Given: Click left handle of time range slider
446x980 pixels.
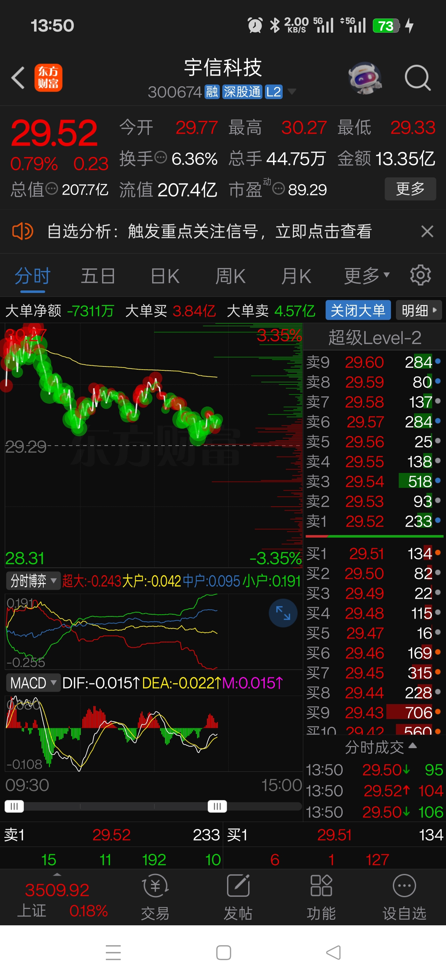Looking at the screenshot, I should pyautogui.click(x=14, y=806).
